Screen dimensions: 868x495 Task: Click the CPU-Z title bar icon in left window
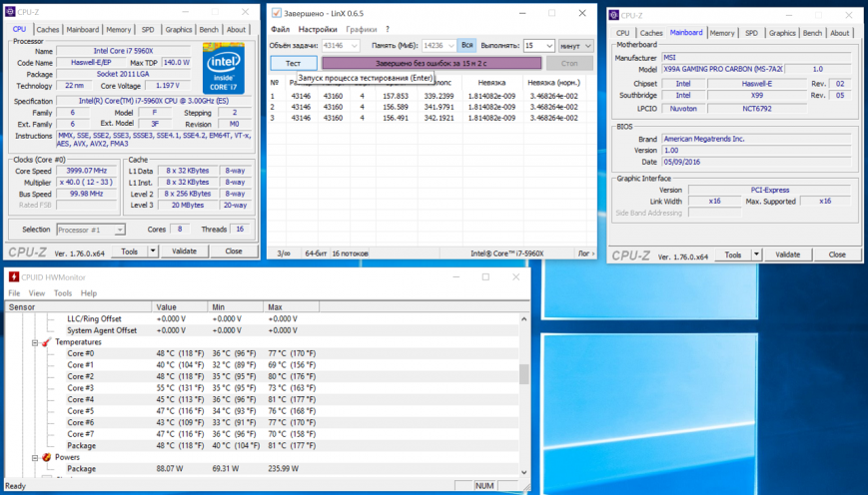10,12
